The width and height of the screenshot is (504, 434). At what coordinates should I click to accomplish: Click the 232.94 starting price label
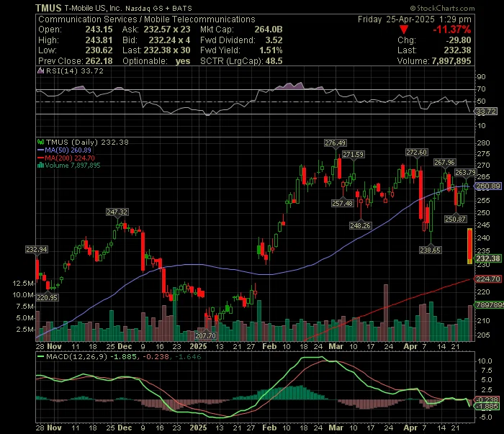point(37,249)
